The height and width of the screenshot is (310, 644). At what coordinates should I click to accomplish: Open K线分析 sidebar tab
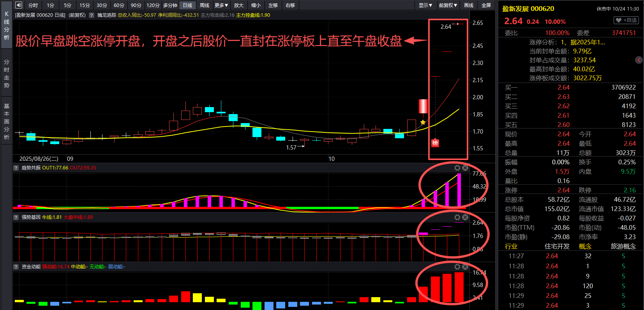click(x=7, y=25)
